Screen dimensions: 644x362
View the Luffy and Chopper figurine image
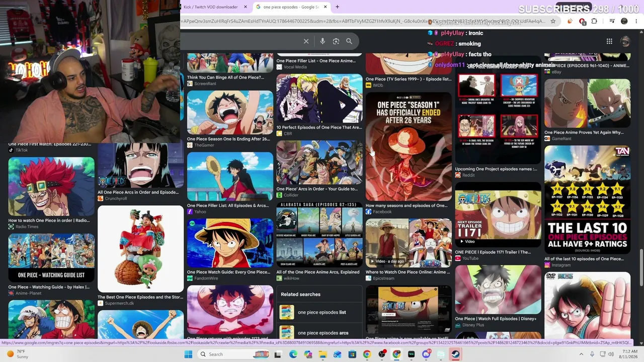pyautogui.click(x=141, y=249)
